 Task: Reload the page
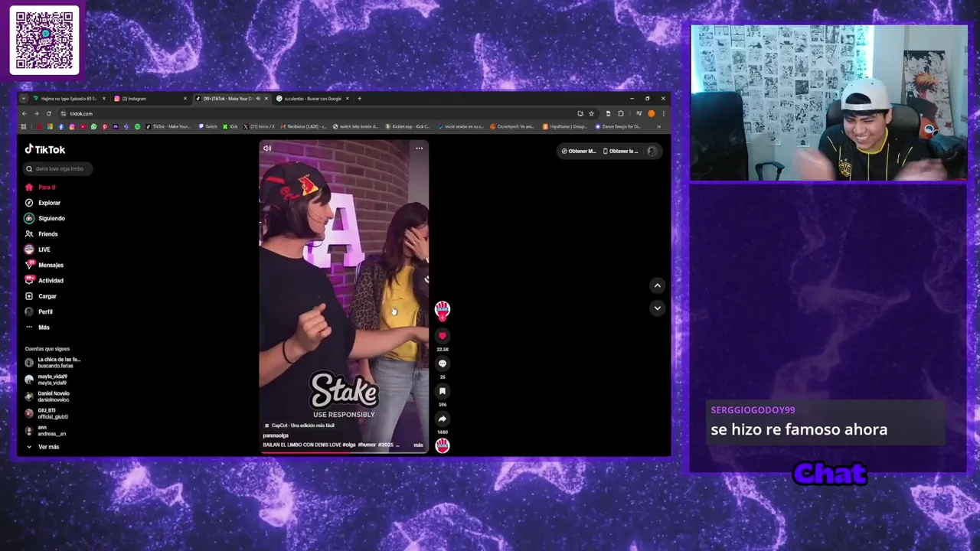[48, 113]
